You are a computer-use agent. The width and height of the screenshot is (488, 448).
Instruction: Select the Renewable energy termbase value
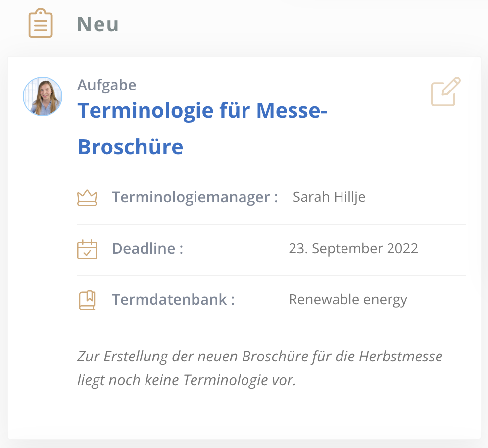(348, 300)
